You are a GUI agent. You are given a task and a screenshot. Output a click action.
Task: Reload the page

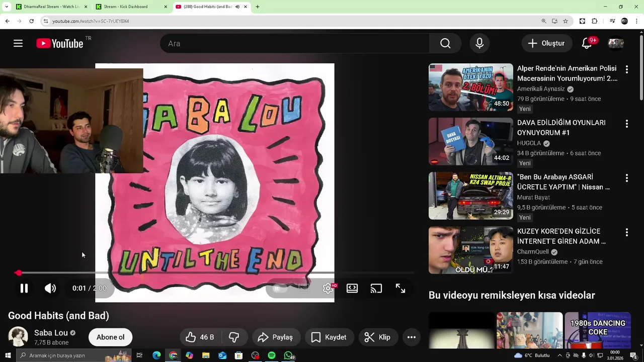(x=31, y=21)
